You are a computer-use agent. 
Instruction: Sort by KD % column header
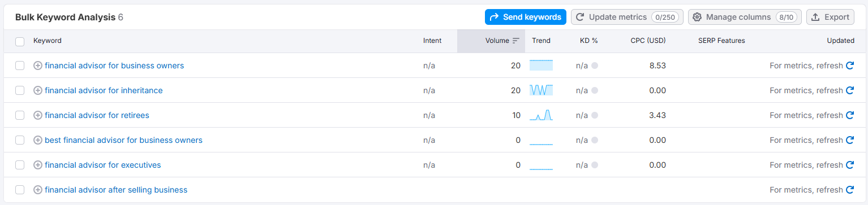click(589, 41)
